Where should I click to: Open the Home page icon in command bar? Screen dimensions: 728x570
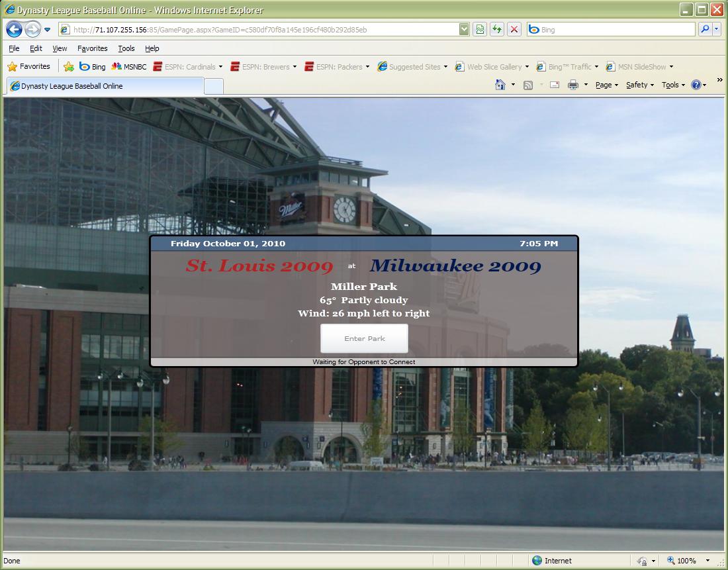501,85
